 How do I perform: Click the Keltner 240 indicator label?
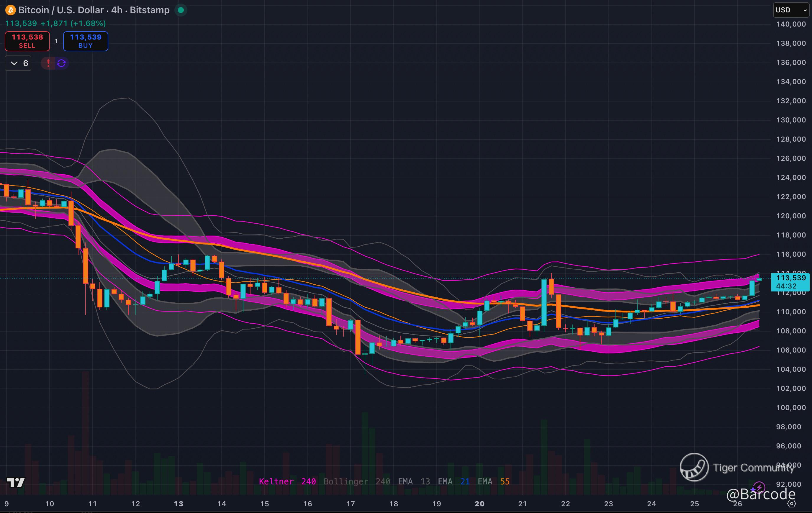click(x=287, y=481)
